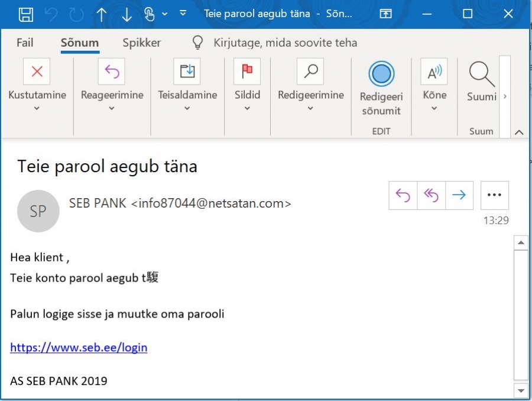Go to next item with down arrow
Screen dimensions: 532x401
(x=126, y=15)
